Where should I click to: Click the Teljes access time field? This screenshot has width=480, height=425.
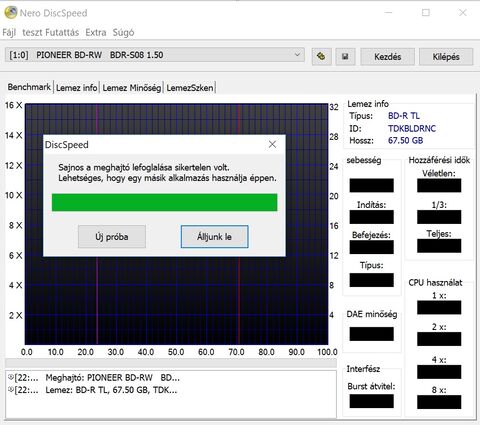439,246
